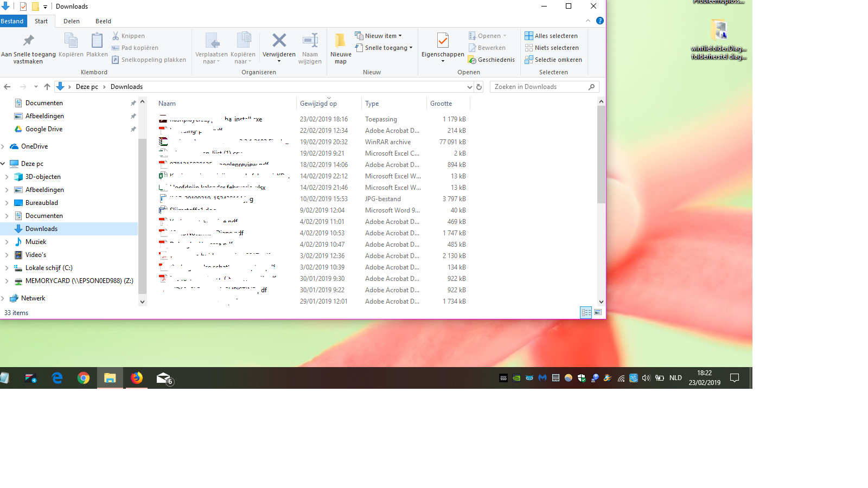This screenshot has width=868, height=488.
Task: Open the volume control in system tray
Action: click(646, 378)
